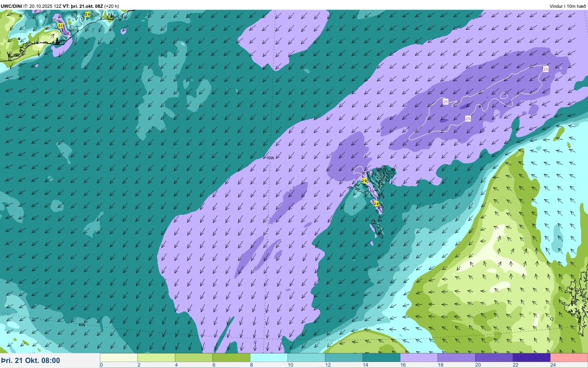Click the 'Þri. 21 Okt. 08:00' date label

click(x=30, y=360)
